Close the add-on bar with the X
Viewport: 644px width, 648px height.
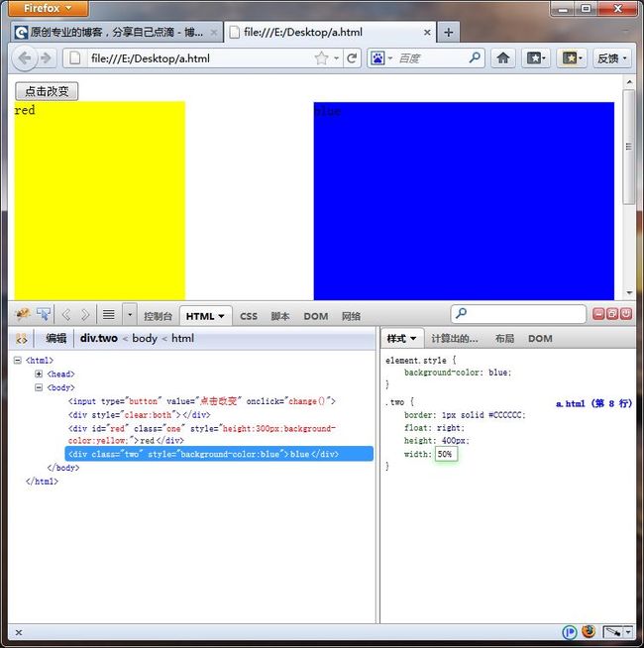19,632
